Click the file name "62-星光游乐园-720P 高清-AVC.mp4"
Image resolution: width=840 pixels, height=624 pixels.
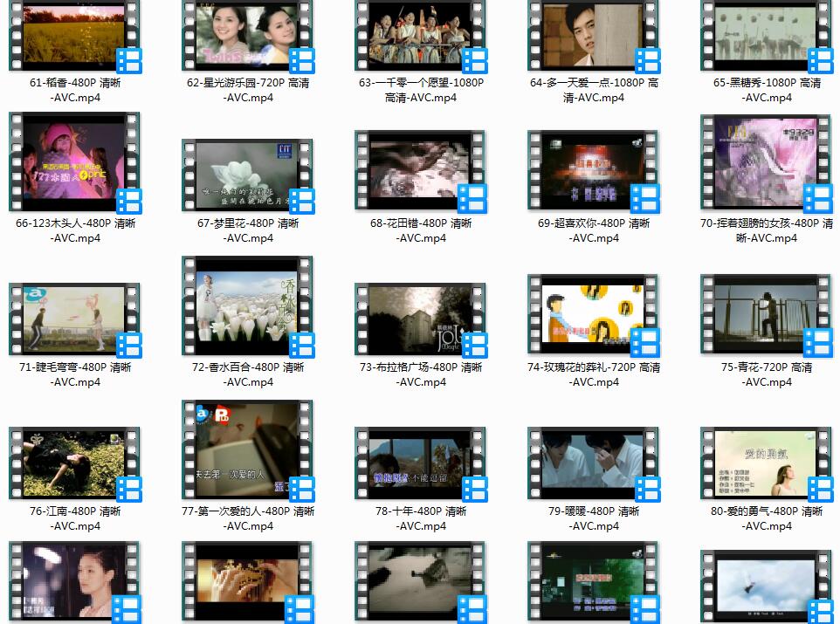point(248,90)
